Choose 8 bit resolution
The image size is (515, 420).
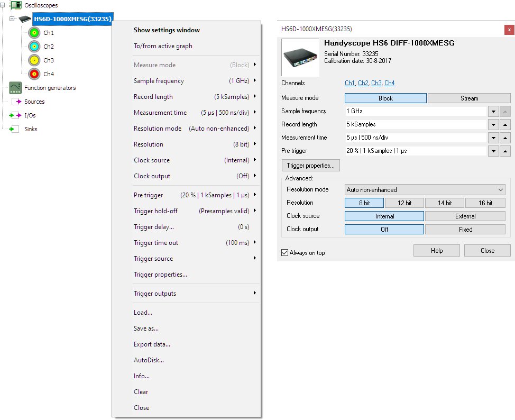(x=364, y=203)
